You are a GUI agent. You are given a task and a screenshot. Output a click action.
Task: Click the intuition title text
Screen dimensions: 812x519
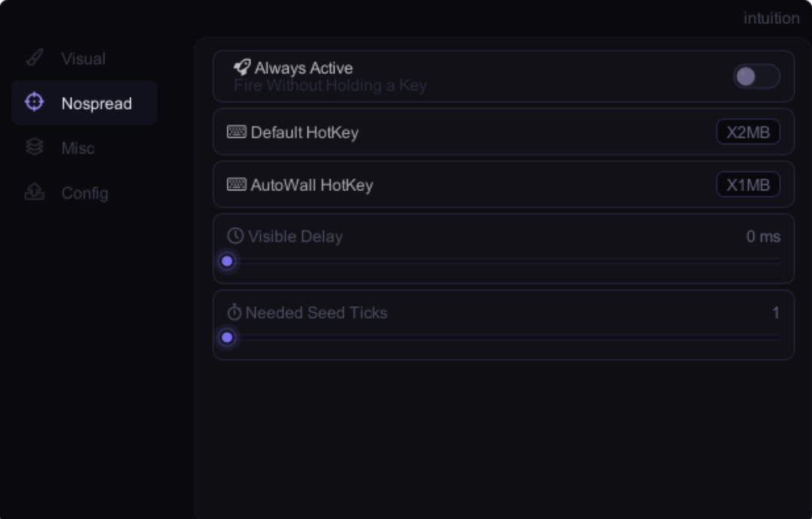pyautogui.click(x=771, y=18)
